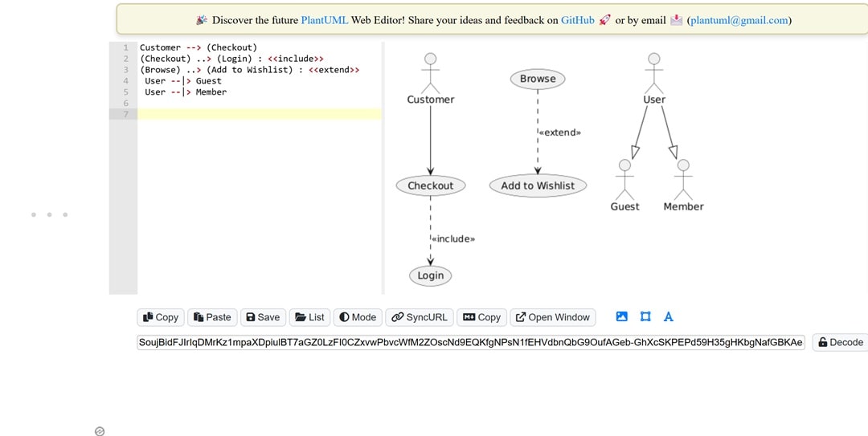This screenshot has width=868, height=436.
Task: Click the User actor figure
Action: [653, 79]
